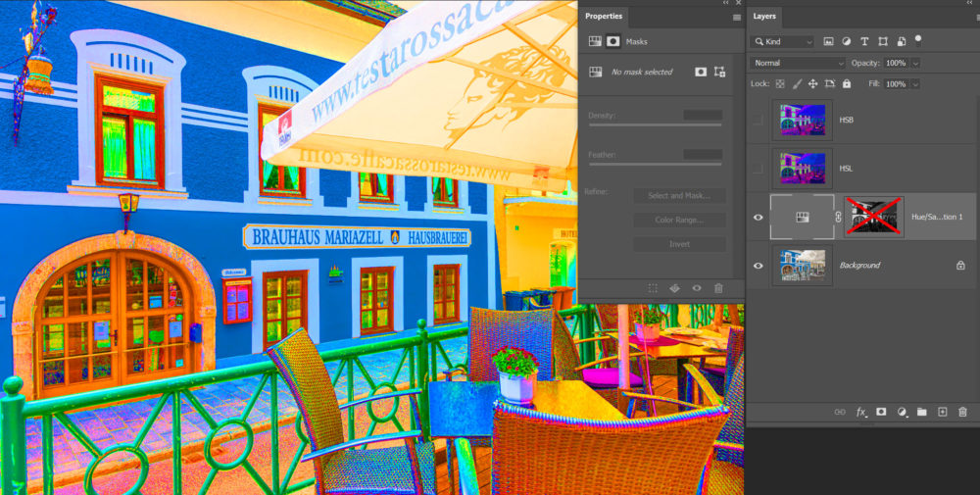The width and height of the screenshot is (980, 495).
Task: Click the Fill 100% value field
Action: click(896, 83)
